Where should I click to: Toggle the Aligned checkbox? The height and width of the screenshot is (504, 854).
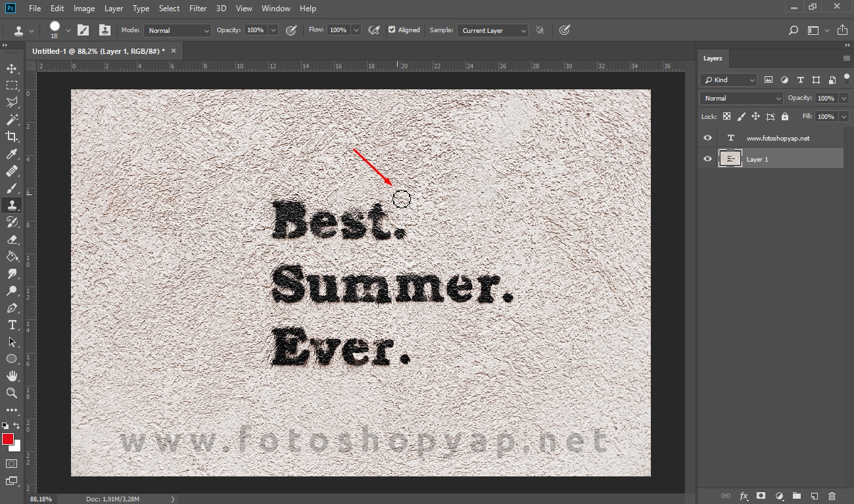(392, 30)
